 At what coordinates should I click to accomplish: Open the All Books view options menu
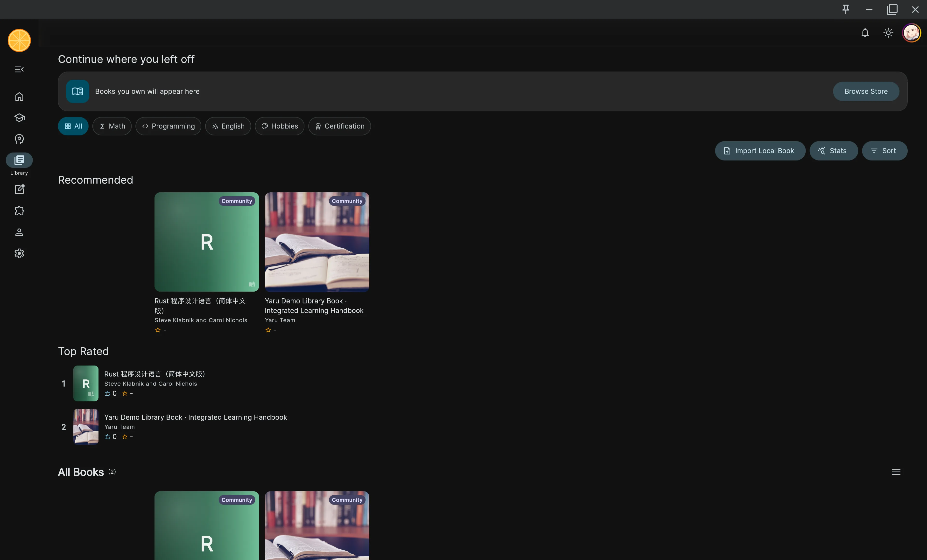[896, 472]
